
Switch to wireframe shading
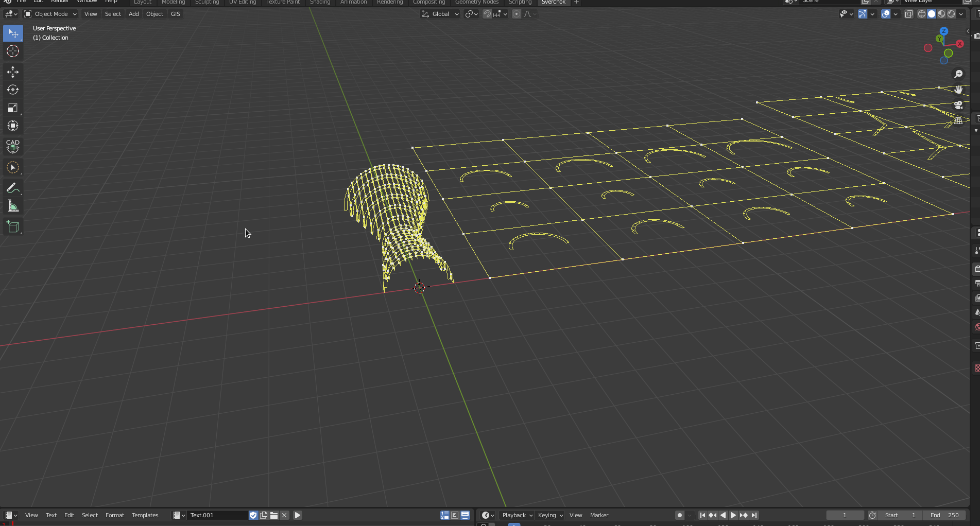pos(922,14)
